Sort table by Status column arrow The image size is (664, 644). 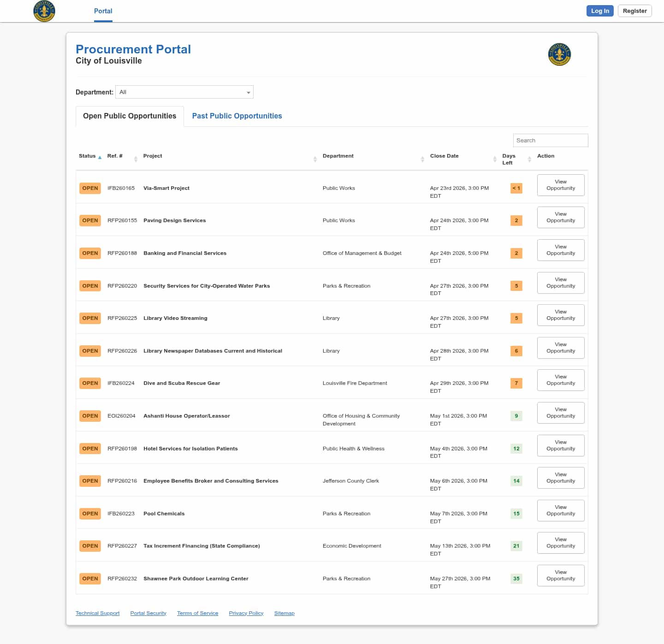(100, 157)
